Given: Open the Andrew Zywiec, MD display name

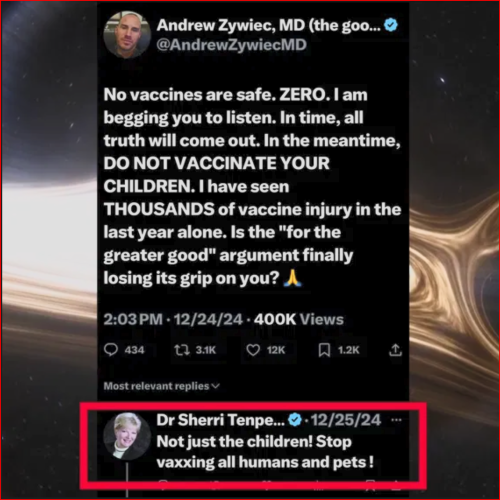Looking at the screenshot, I should (x=268, y=25).
